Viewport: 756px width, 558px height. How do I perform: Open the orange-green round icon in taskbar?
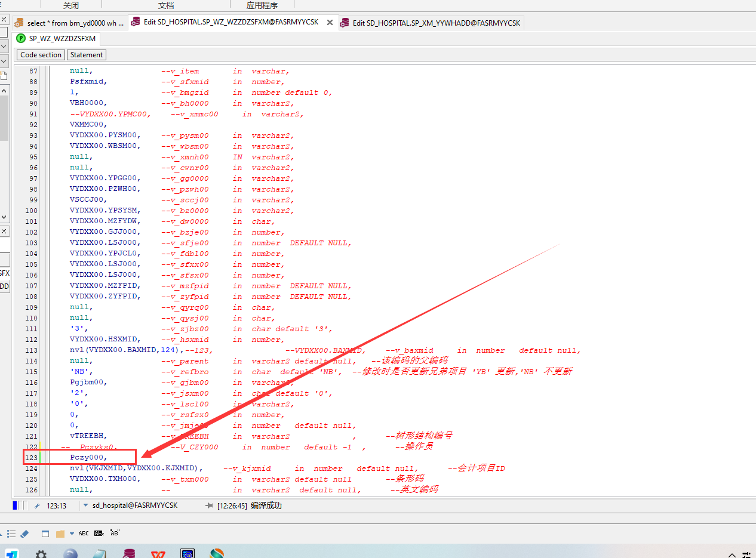pyautogui.click(x=217, y=554)
